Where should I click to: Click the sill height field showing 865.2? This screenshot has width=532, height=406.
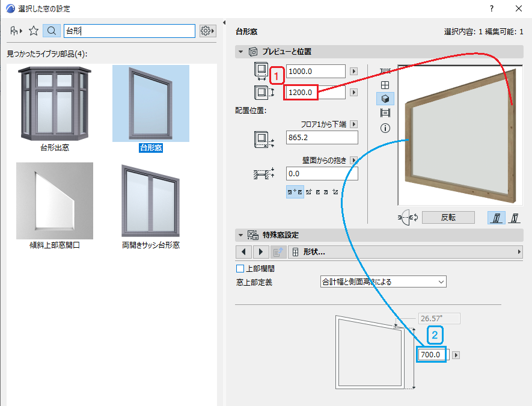(x=322, y=138)
